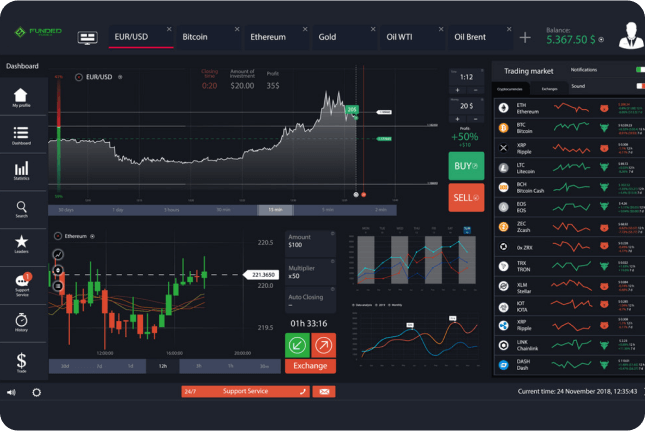Click the 221.3650 price label
The image size is (645, 431).
pyautogui.click(x=261, y=275)
